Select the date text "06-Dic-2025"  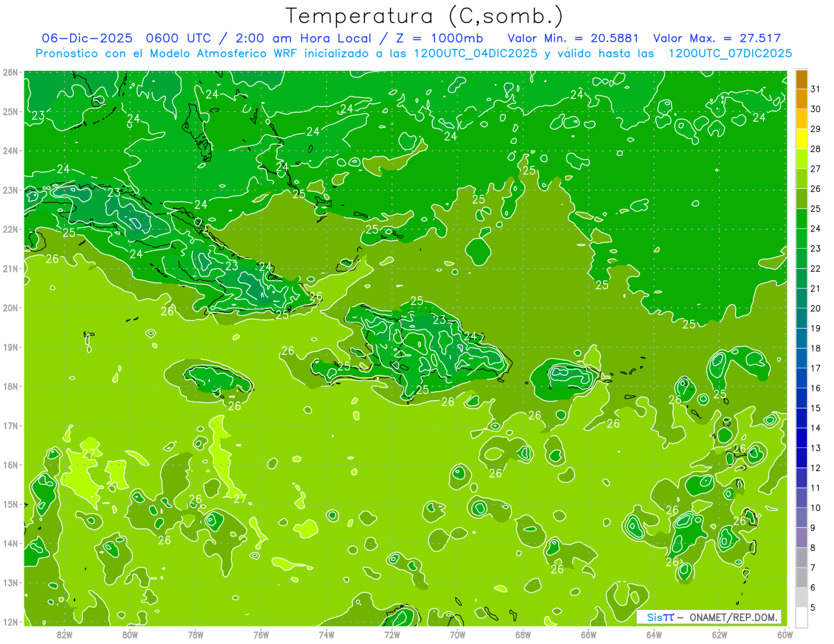pos(85,38)
